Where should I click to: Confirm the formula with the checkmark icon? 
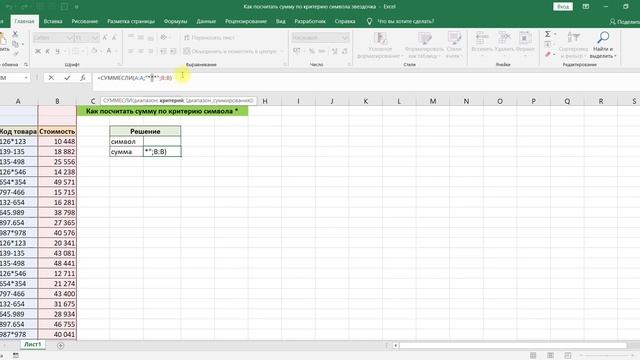[67, 78]
